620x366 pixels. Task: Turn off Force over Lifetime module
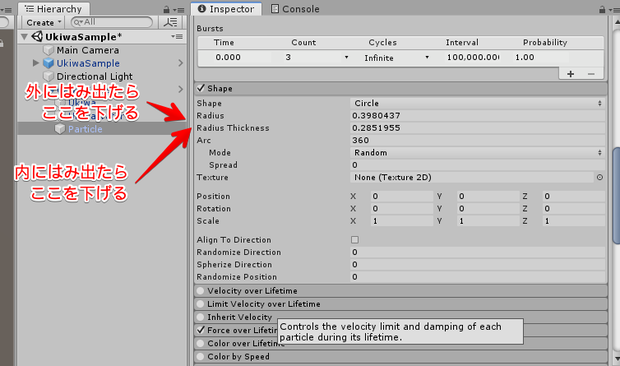point(201,330)
